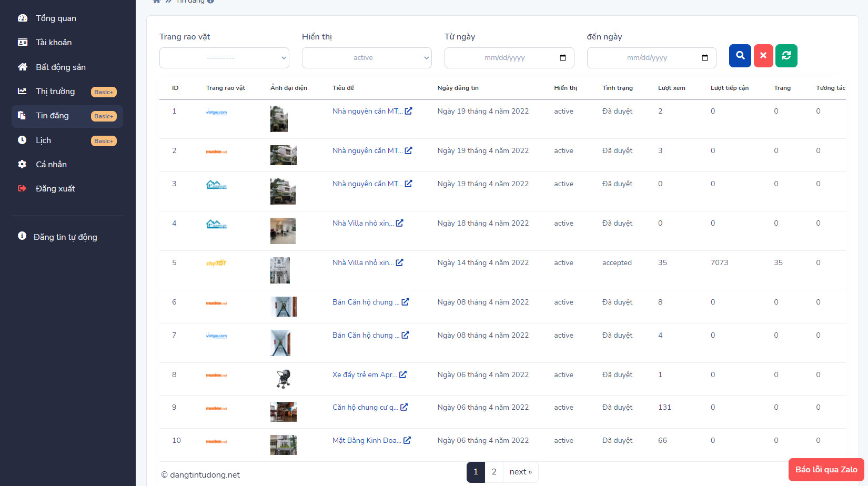This screenshot has height=486, width=868.
Task: Open the Hiển thị active dropdown
Action: (x=367, y=58)
